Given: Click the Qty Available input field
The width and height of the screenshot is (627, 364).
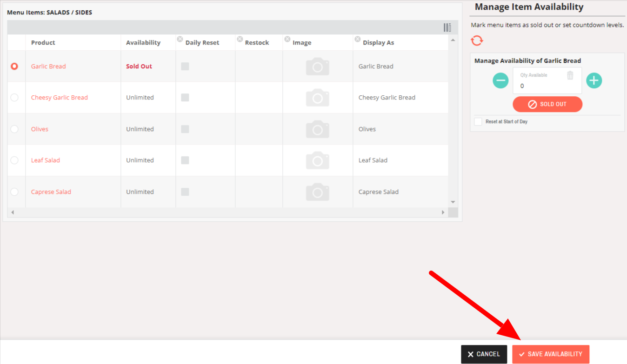Looking at the screenshot, I should 547,81.
